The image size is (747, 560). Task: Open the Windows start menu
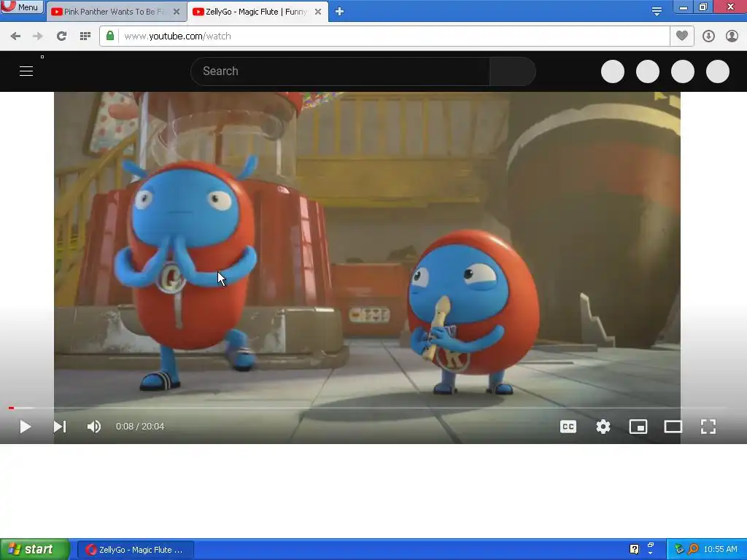pos(35,550)
